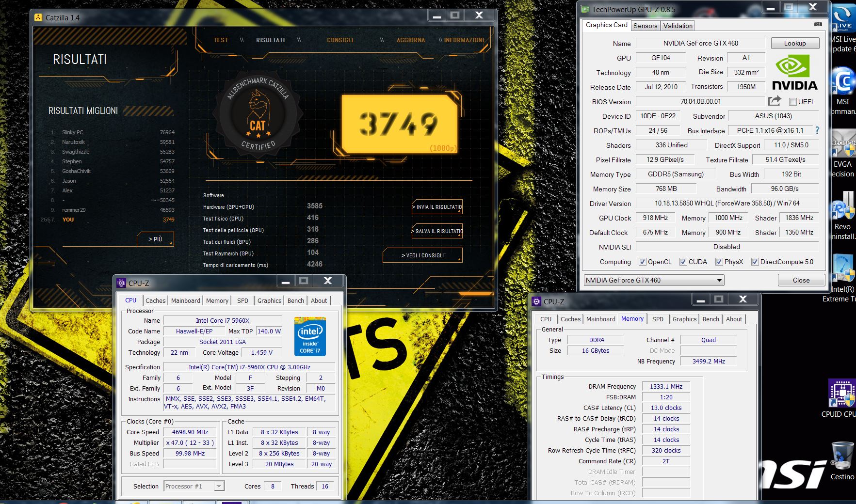Open the GPU selection dropdown in GPU-Z
This screenshot has width=856, height=504.
click(654, 280)
